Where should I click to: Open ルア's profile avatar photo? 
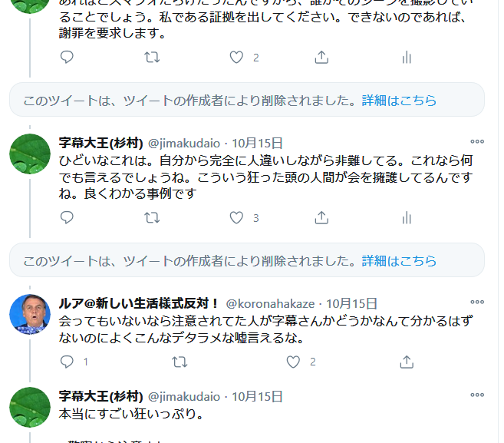pos(30,314)
